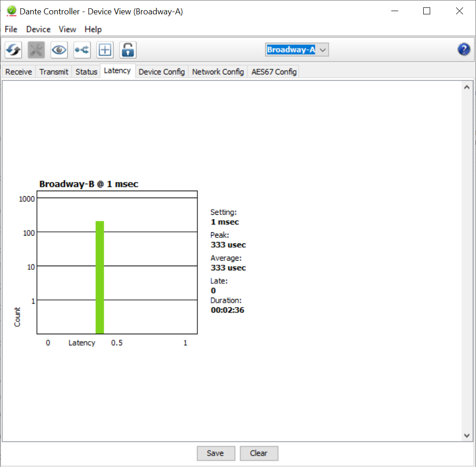
Task: Click the Routing view toolbar icon
Action: pos(82,50)
